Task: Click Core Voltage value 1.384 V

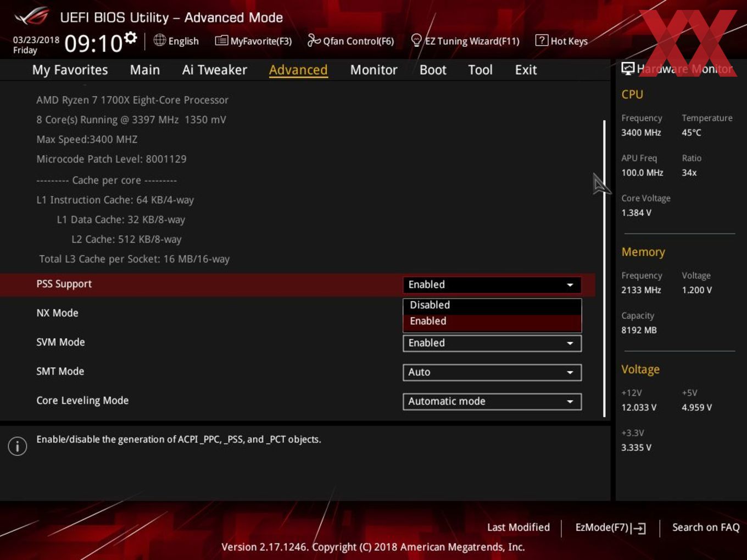Action: (x=636, y=212)
